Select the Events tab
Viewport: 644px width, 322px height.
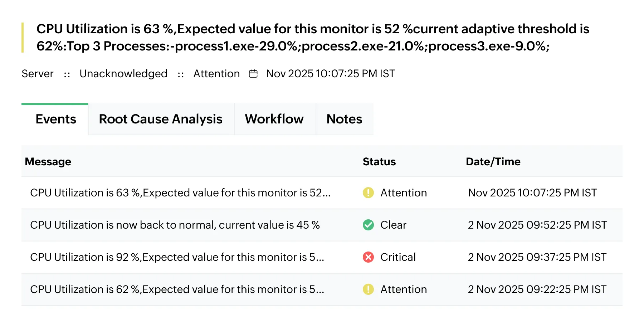pyautogui.click(x=55, y=119)
